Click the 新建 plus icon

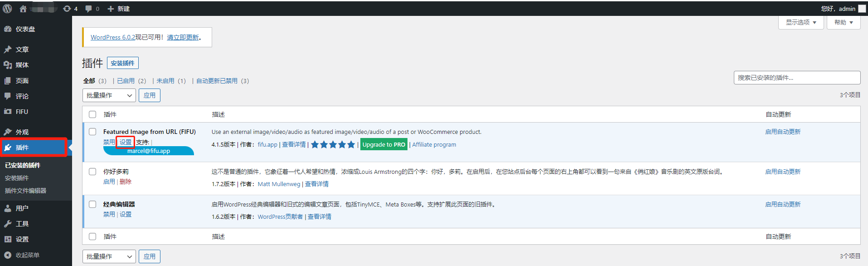tap(111, 9)
